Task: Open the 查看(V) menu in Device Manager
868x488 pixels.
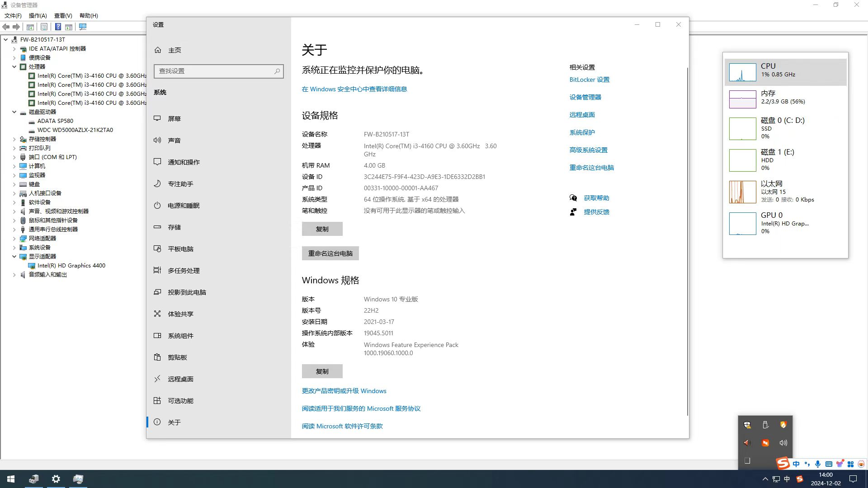Action: pyautogui.click(x=63, y=15)
